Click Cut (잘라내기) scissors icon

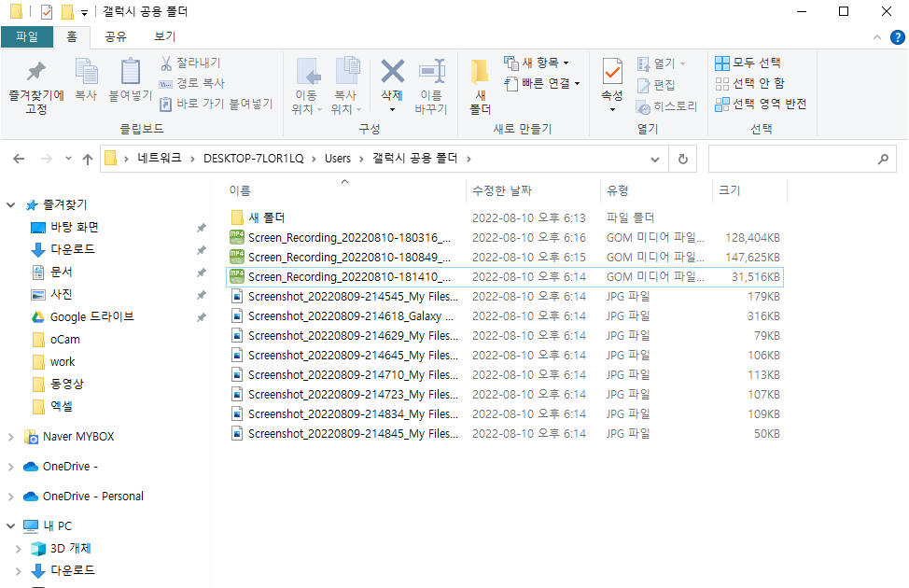point(190,63)
